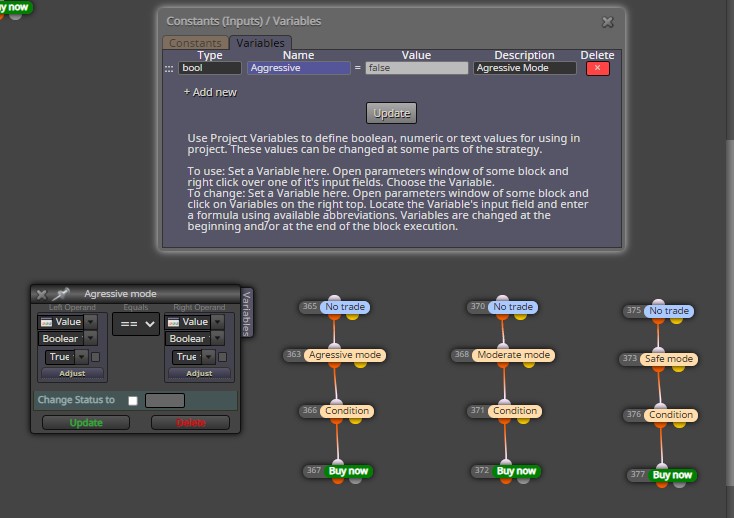The height and width of the screenshot is (518, 734).
Task: Switch to the Constants tab
Action: 195,43
